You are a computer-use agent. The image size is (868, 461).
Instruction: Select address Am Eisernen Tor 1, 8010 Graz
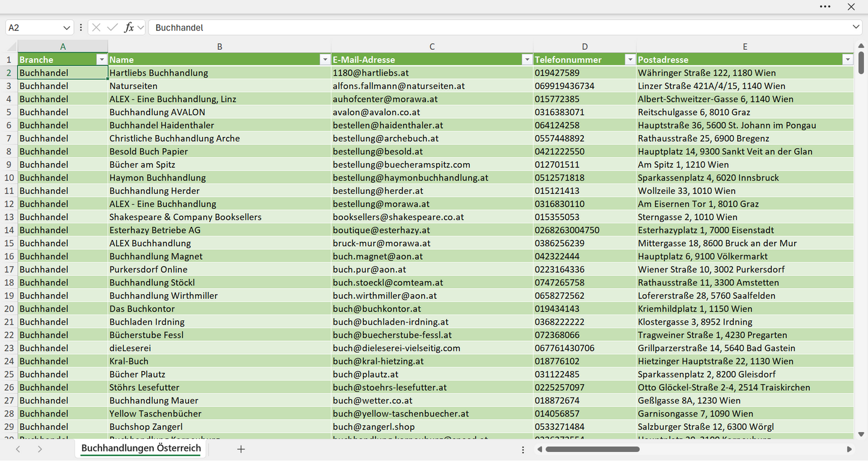(x=745, y=204)
